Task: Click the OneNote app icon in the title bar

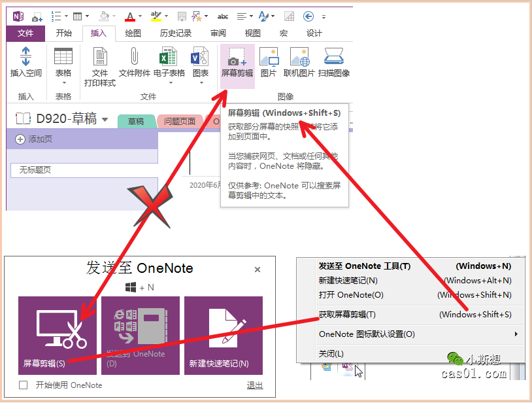Action: click(18, 16)
